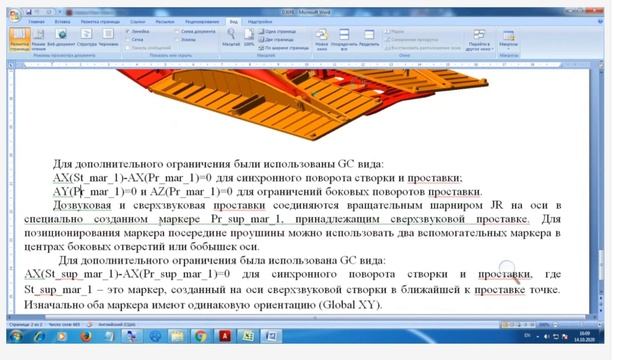Click the word Pr_sup_mar_1 in the paragraph
The height and width of the screenshot is (360, 640).
[x=246, y=219]
